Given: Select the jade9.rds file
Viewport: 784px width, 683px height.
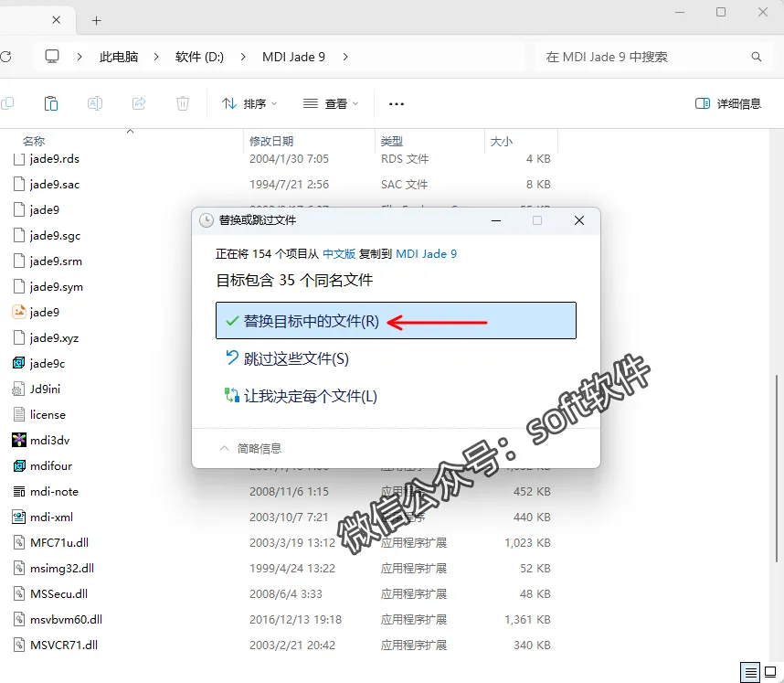Looking at the screenshot, I should pyautogui.click(x=55, y=158).
